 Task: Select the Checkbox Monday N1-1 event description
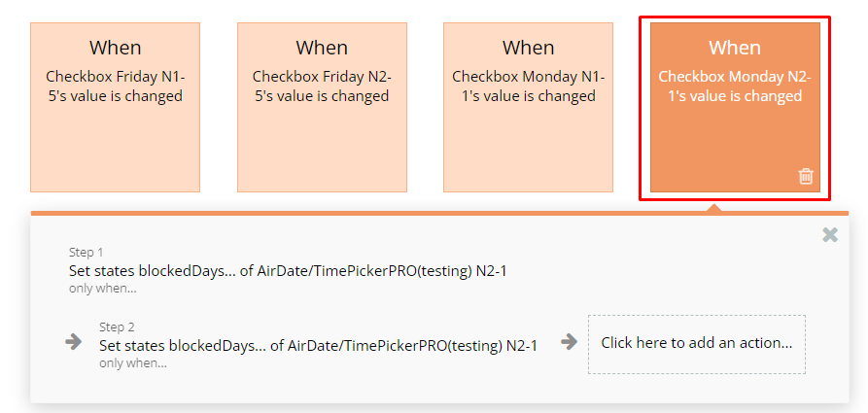click(x=528, y=86)
